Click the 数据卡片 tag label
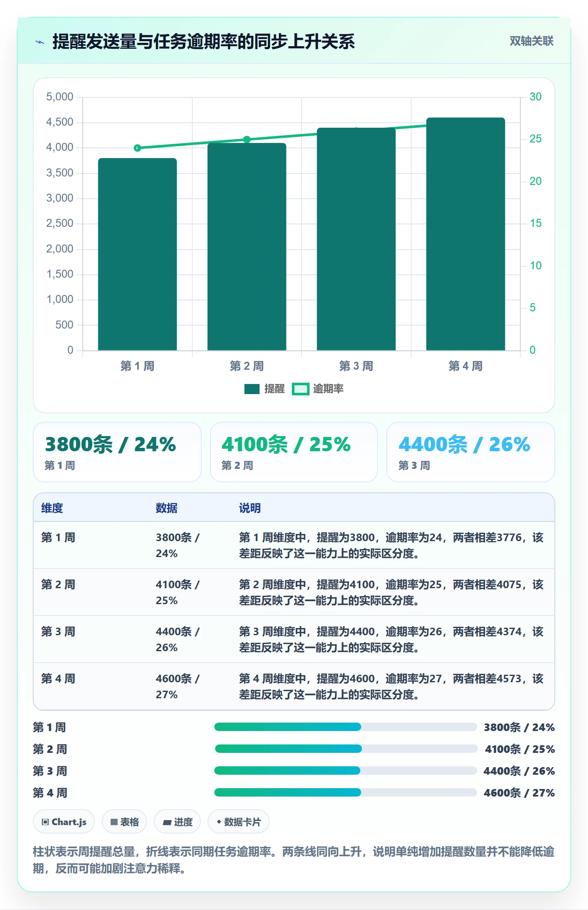Screen dimensions: 588x910 pos(242,822)
